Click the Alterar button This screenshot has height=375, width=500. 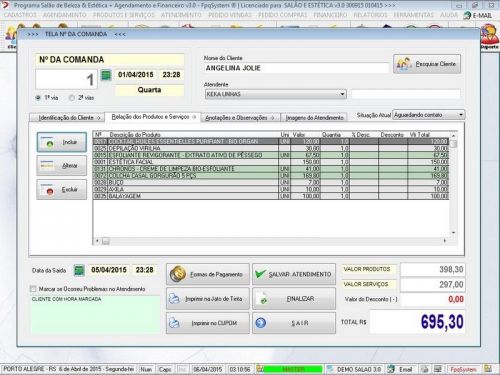(x=62, y=166)
